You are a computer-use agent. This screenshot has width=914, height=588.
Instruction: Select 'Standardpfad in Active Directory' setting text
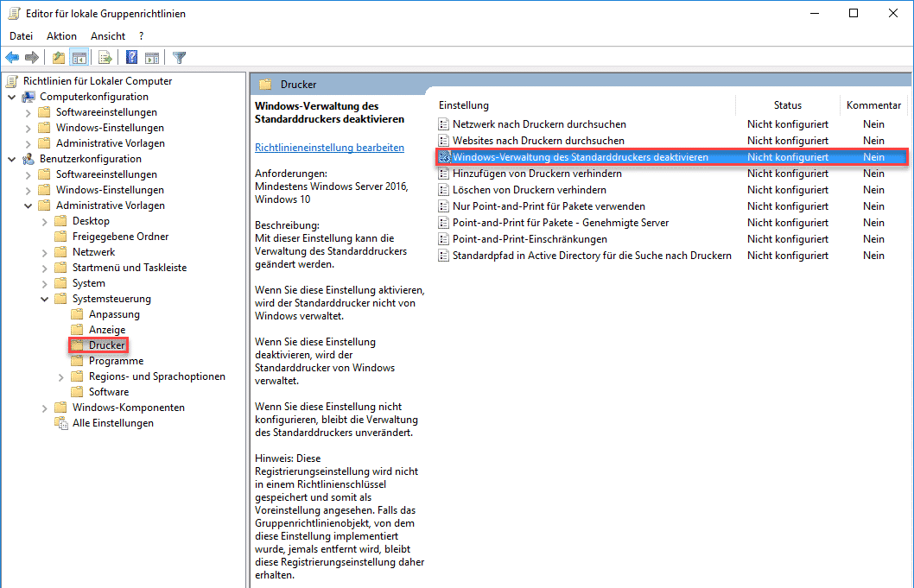click(592, 256)
